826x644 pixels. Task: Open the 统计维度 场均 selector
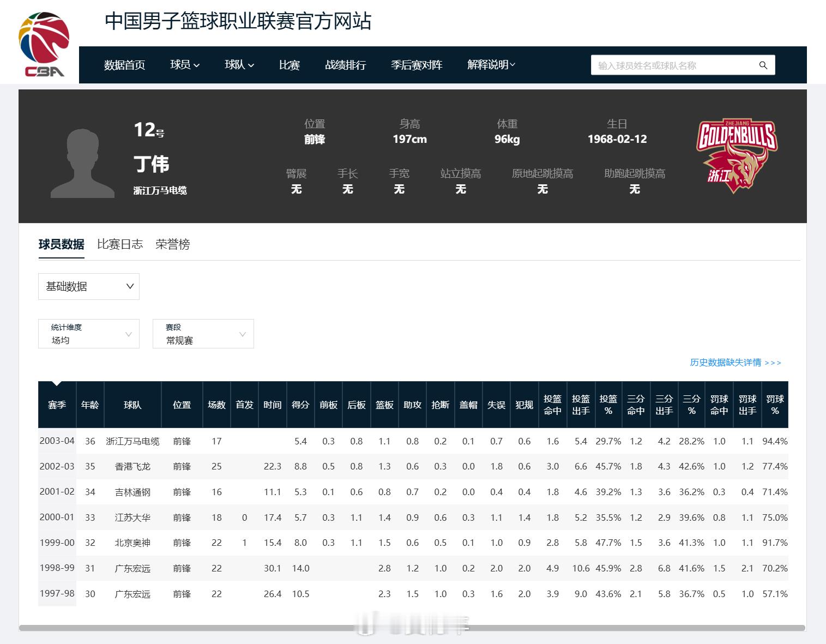(89, 334)
